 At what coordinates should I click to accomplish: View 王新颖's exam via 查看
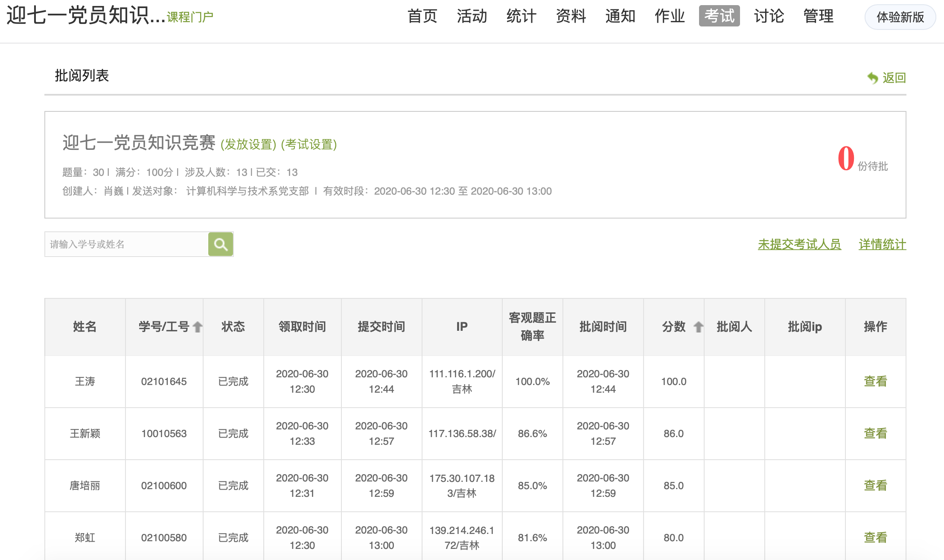tap(875, 433)
